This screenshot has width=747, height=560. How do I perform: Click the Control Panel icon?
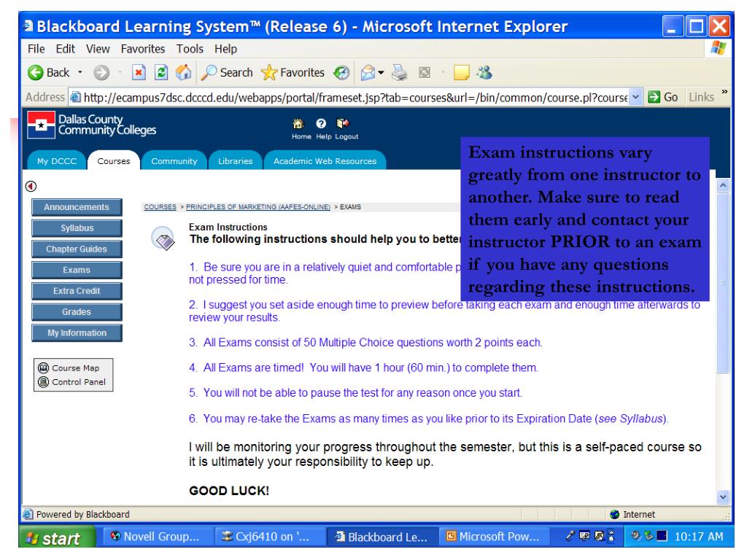point(43,382)
